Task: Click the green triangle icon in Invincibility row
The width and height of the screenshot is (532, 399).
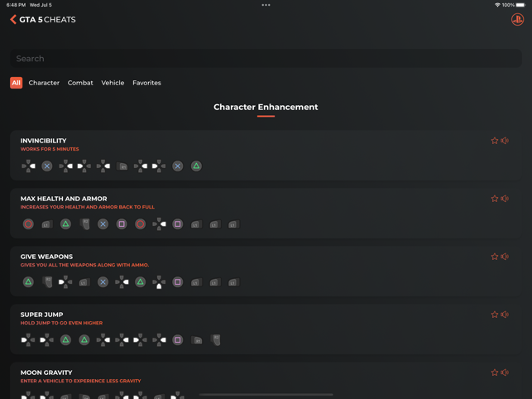Action: tap(196, 166)
